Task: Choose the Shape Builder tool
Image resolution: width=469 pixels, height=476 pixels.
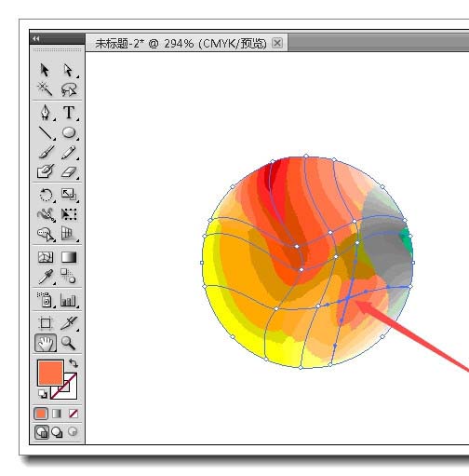Action: (x=46, y=234)
